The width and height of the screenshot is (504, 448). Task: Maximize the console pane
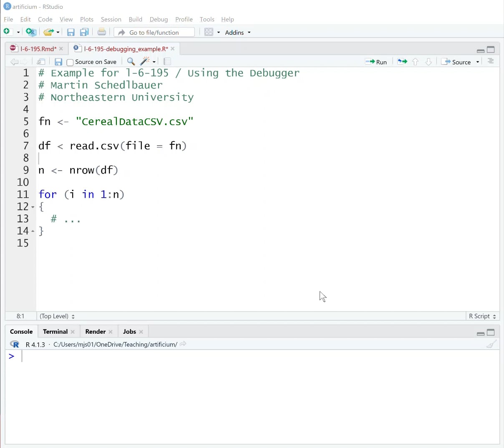tap(491, 332)
